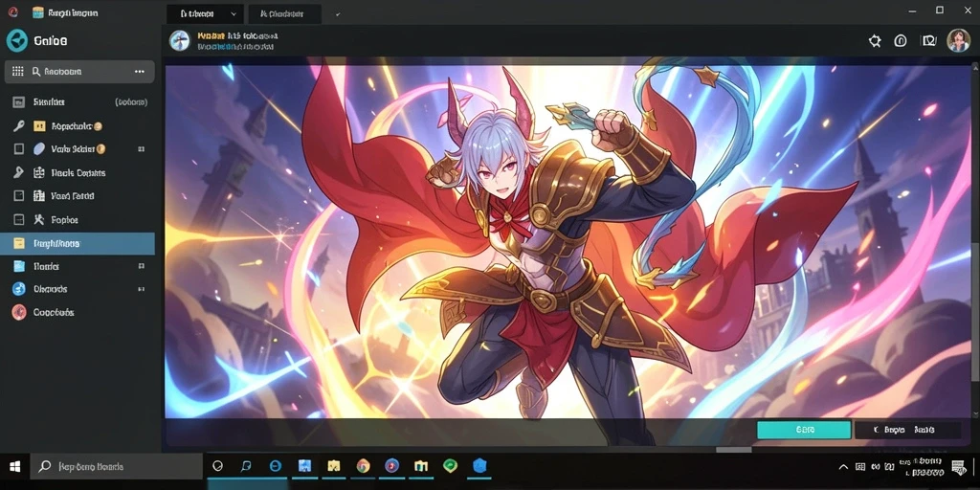Toggle the checkbox beside the tools-icon sidebar item
The height and width of the screenshot is (490, 980).
pos(19,219)
